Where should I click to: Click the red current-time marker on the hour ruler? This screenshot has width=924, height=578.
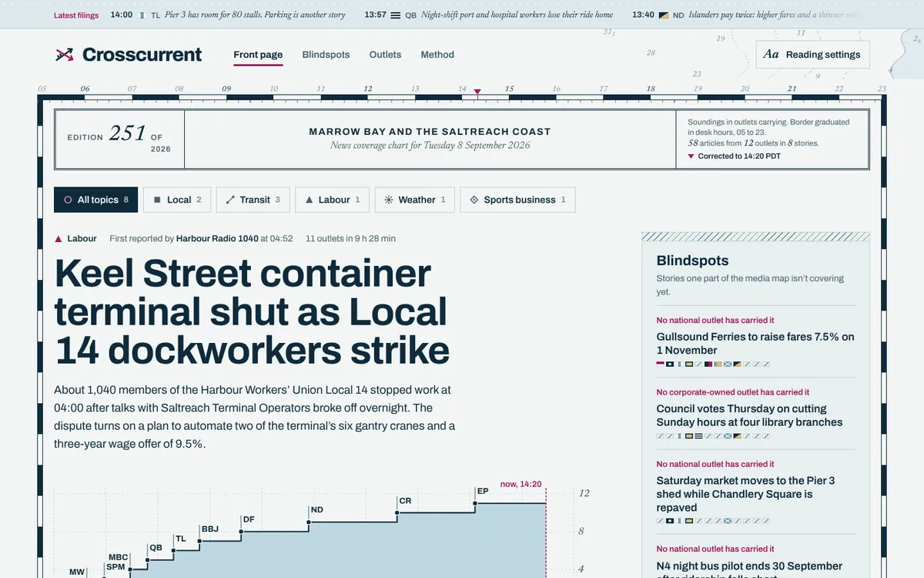click(x=477, y=92)
